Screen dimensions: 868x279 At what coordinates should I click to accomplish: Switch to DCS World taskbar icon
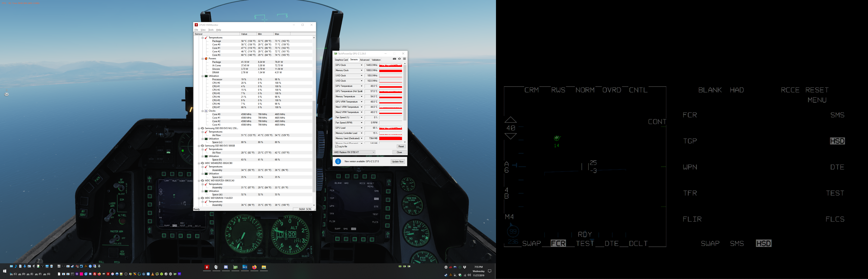[245, 267]
